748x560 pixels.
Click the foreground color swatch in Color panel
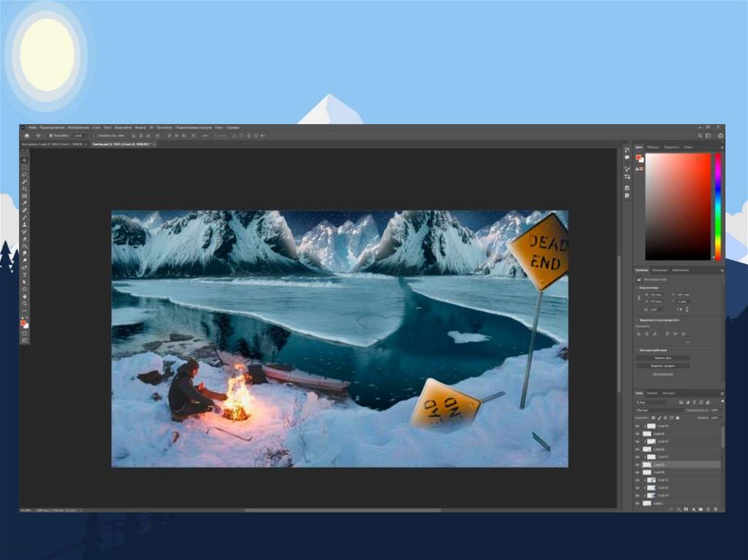tap(638, 158)
